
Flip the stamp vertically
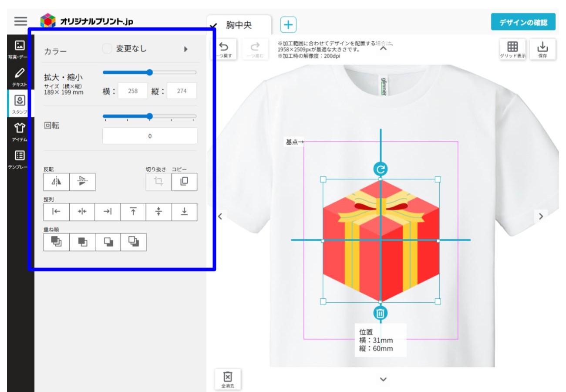pos(82,182)
